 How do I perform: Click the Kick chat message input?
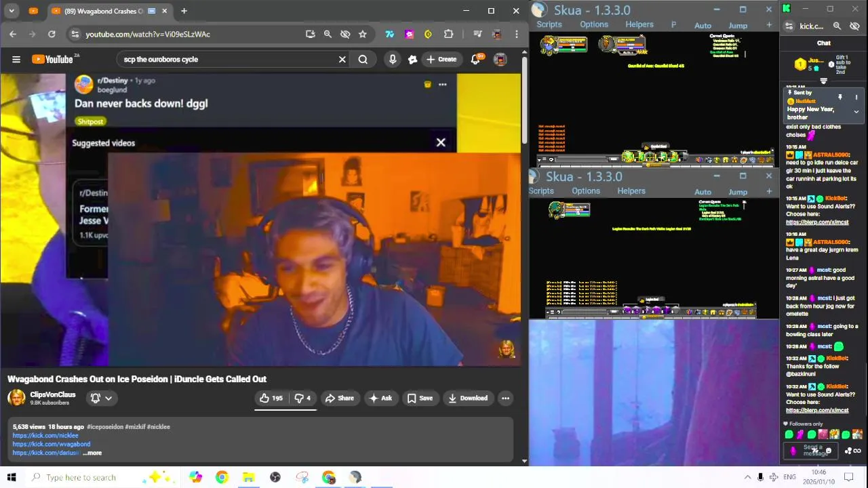coord(812,450)
